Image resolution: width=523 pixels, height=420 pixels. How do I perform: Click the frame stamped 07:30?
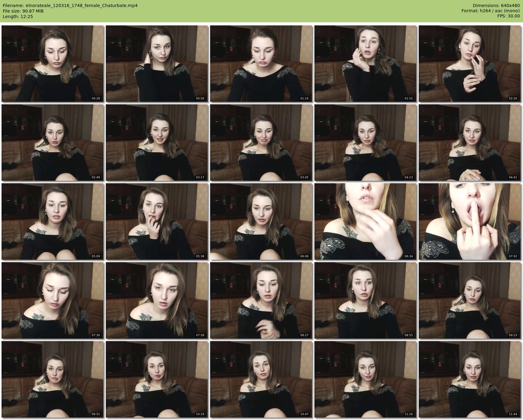pos(53,300)
